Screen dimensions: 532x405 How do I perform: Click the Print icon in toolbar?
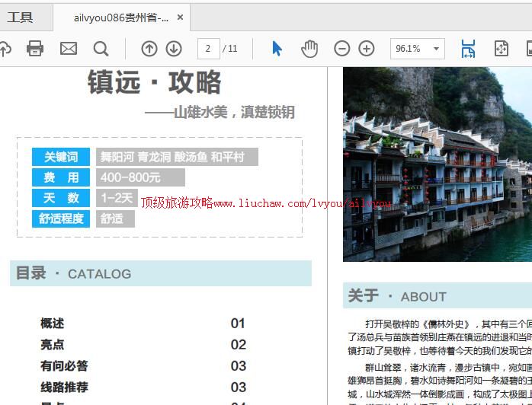35,49
